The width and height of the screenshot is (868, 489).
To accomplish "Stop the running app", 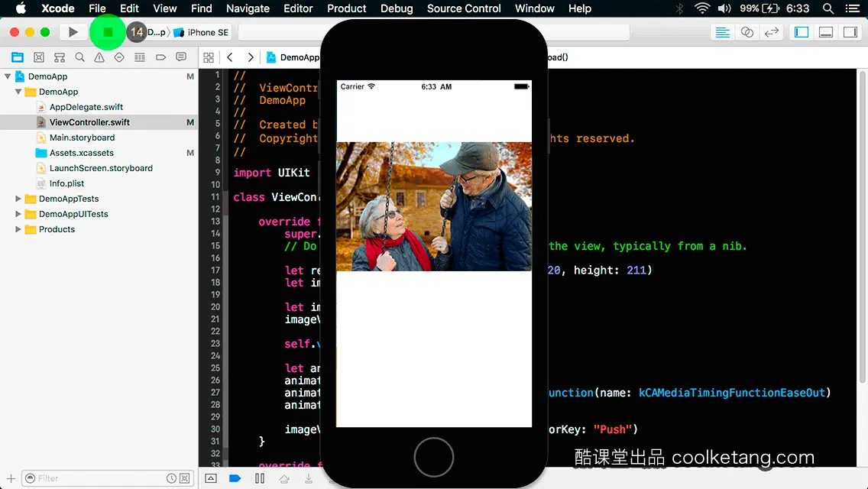I will [108, 32].
